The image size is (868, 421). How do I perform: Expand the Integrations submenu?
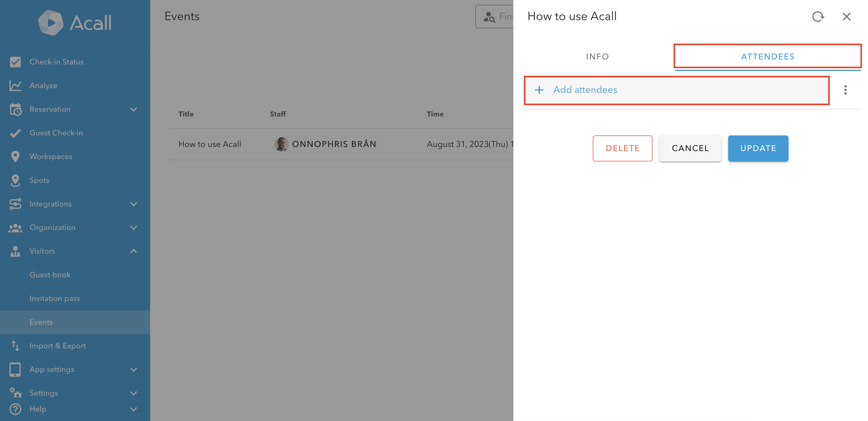(133, 204)
